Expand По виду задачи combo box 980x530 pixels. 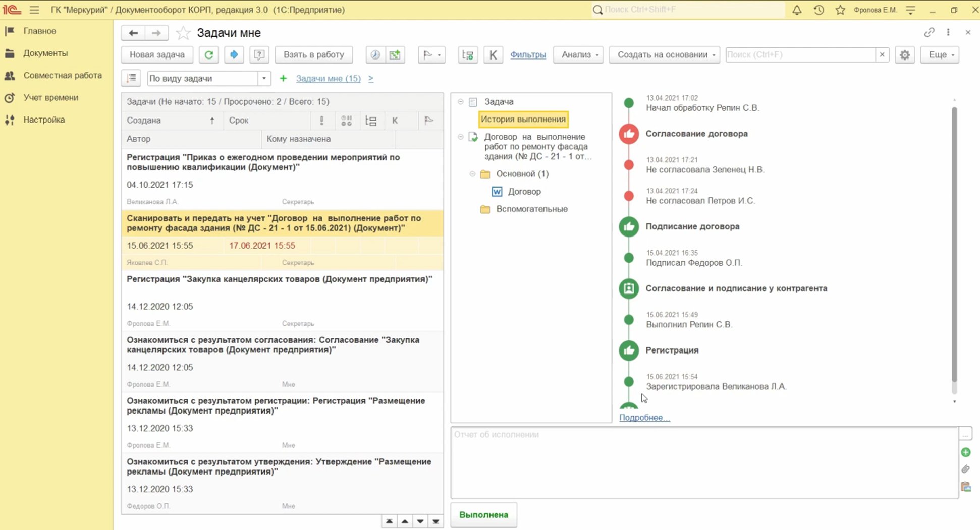point(264,78)
